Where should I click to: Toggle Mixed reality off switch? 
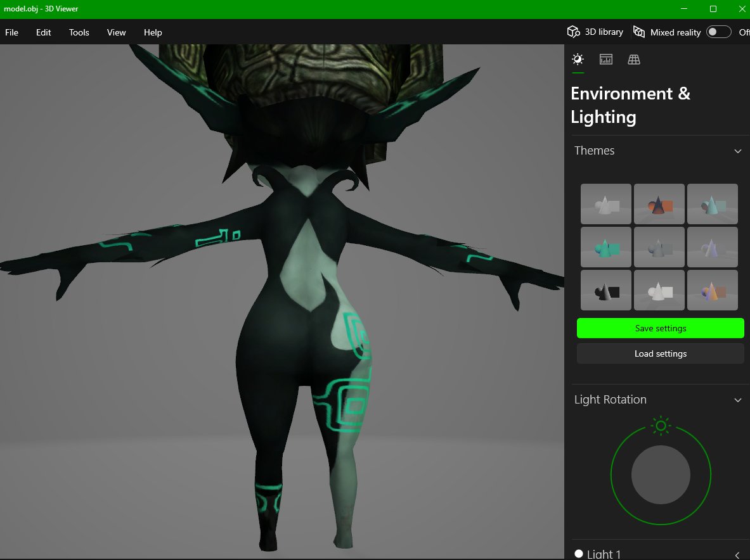coord(718,31)
